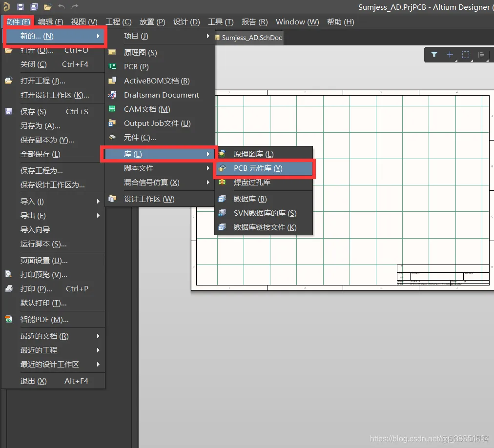Screen dimensions: 494x448
Task: Expand the 导入 (I) submenu arrow
Action: coord(98,202)
